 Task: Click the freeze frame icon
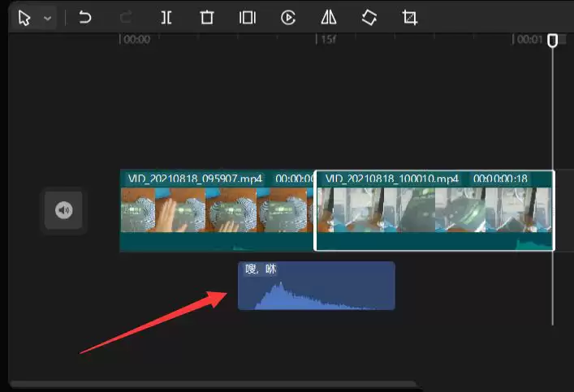[248, 18]
